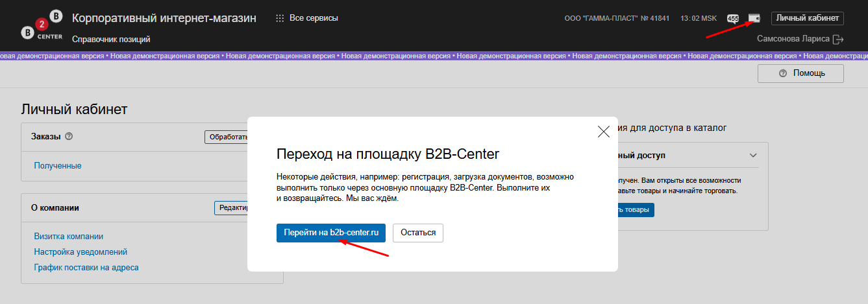The image size is (868, 304).
Task: Open Личный кабинет in the header
Action: pyautogui.click(x=807, y=18)
